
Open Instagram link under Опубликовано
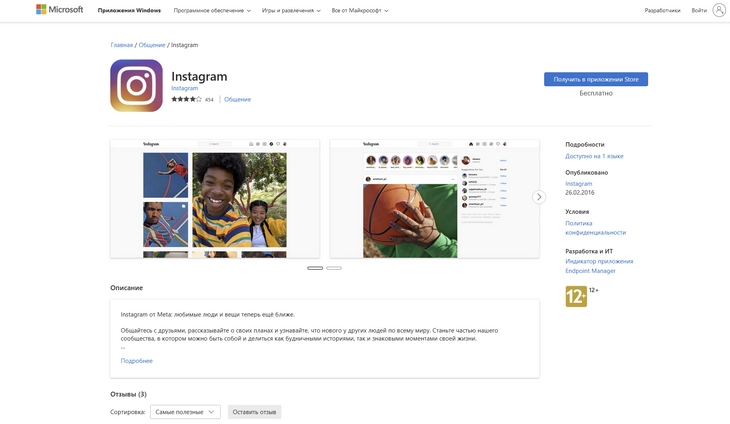pos(579,184)
